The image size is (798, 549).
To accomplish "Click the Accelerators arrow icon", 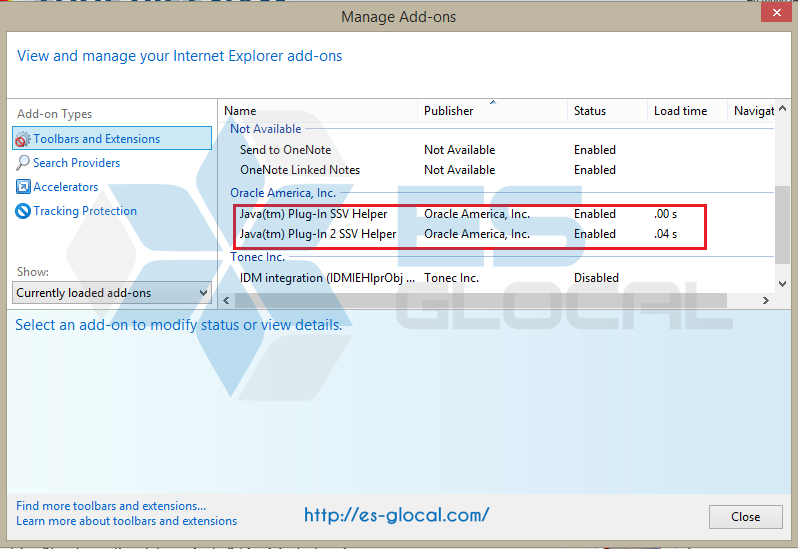I will coord(23,187).
